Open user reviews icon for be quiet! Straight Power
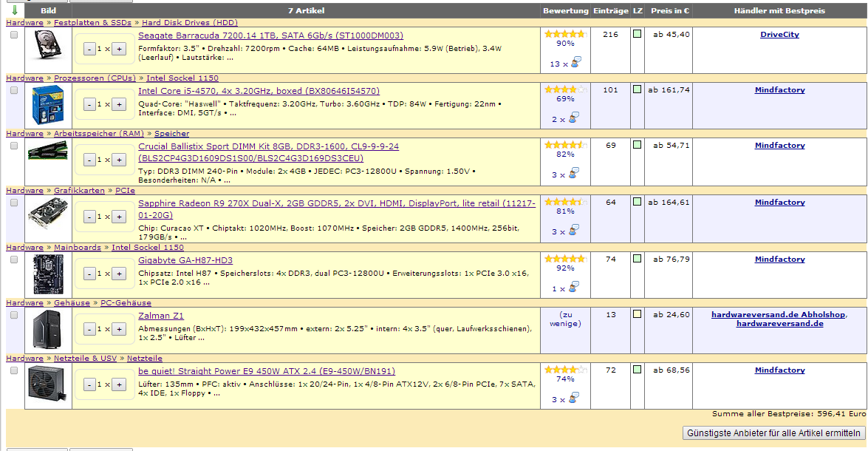The height and width of the screenshot is (451, 868). 574,398
